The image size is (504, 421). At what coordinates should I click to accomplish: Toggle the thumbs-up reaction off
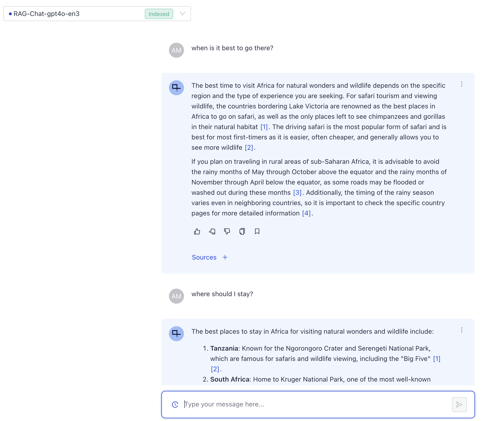coord(197,231)
